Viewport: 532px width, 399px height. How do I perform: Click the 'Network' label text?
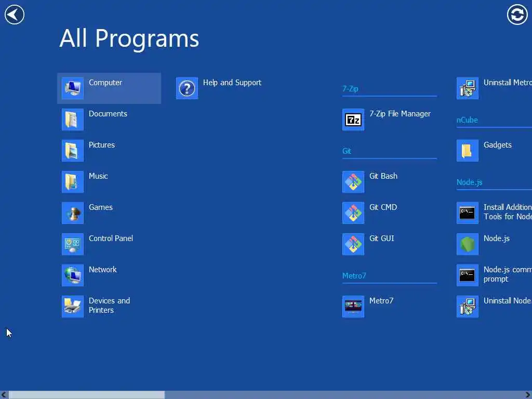click(102, 270)
